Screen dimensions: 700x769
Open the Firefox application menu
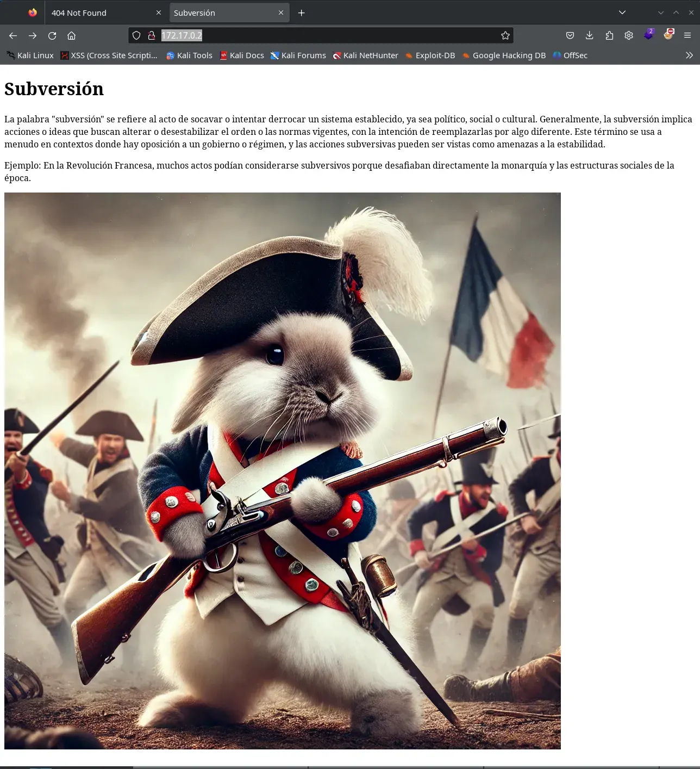point(687,35)
